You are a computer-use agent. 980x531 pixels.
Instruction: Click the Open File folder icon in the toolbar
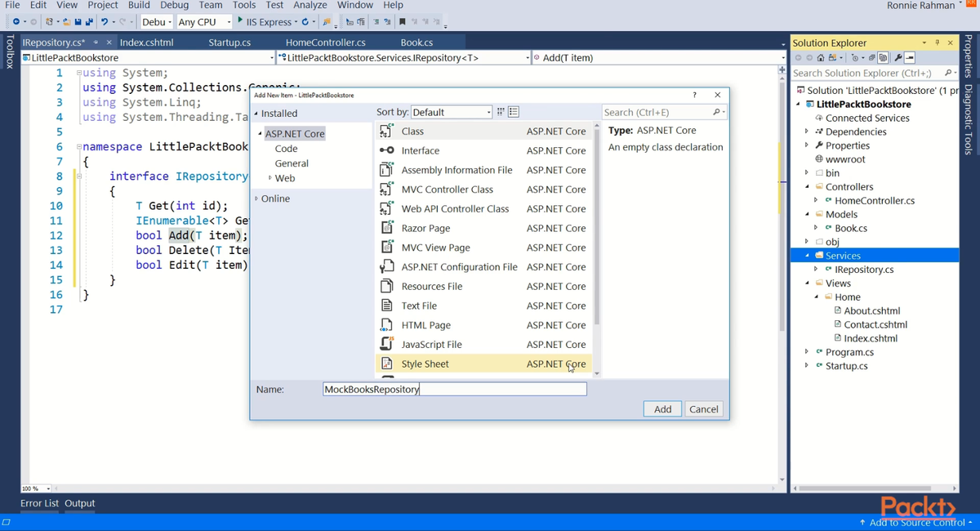[x=67, y=22]
